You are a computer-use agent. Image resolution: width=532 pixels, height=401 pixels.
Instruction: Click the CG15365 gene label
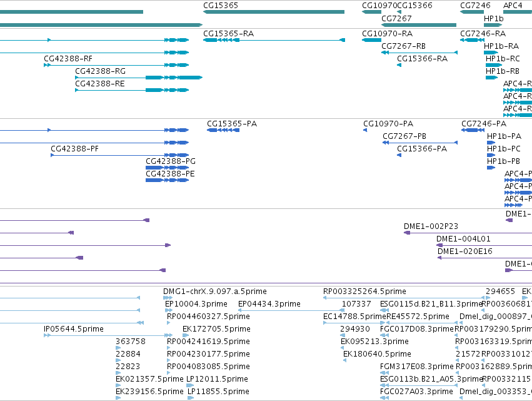[x=221, y=6]
